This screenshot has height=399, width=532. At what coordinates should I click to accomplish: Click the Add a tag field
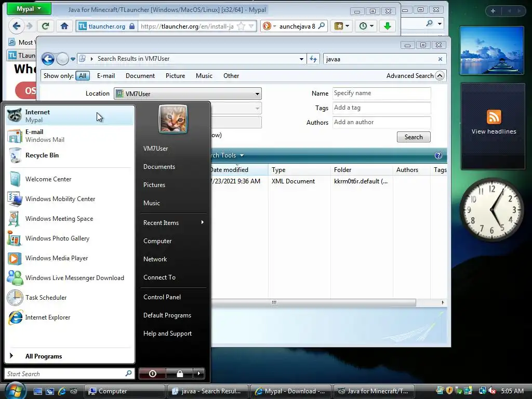pyautogui.click(x=382, y=108)
